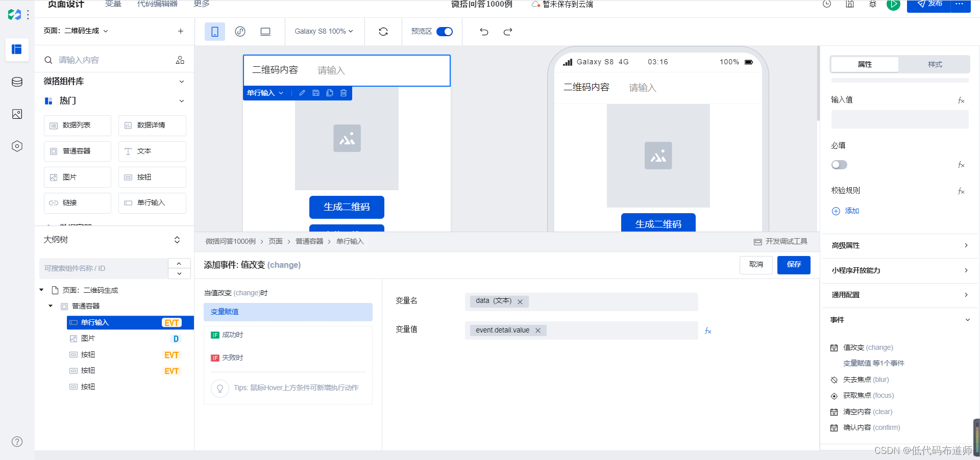This screenshot has height=460, width=980.
Task: Select the 单行输入 node in outline tree
Action: pyautogui.click(x=130, y=322)
